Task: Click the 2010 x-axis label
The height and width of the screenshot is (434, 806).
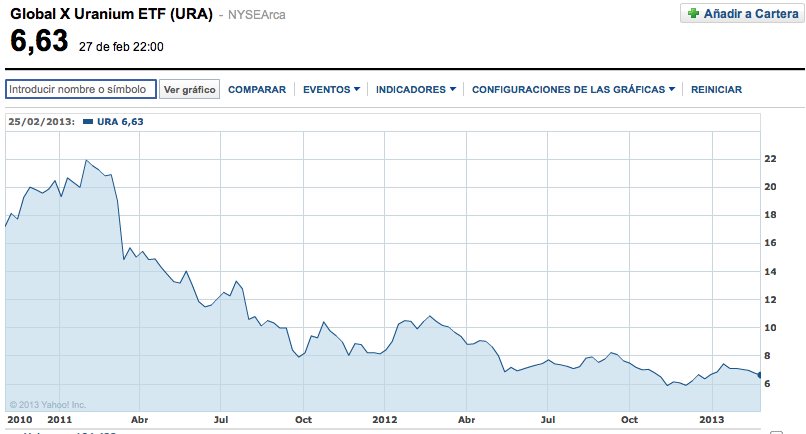Action: click(x=20, y=420)
